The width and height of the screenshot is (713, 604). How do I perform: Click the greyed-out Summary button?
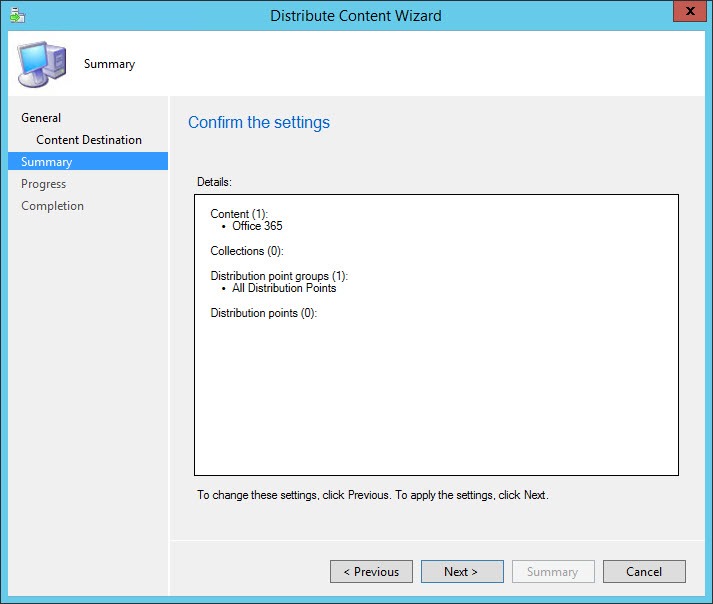pos(552,572)
